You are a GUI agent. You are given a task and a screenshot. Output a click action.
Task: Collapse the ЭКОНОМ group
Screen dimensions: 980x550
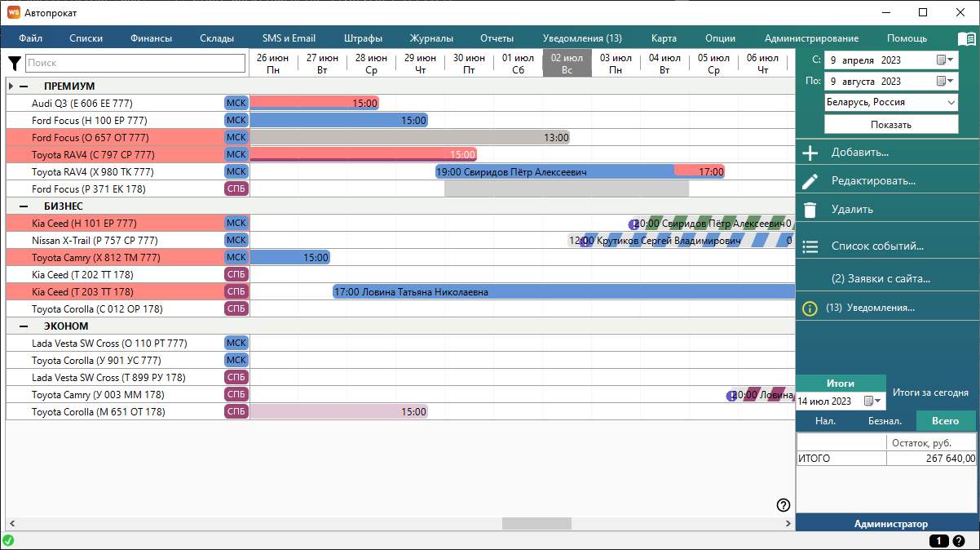pyautogui.click(x=24, y=326)
